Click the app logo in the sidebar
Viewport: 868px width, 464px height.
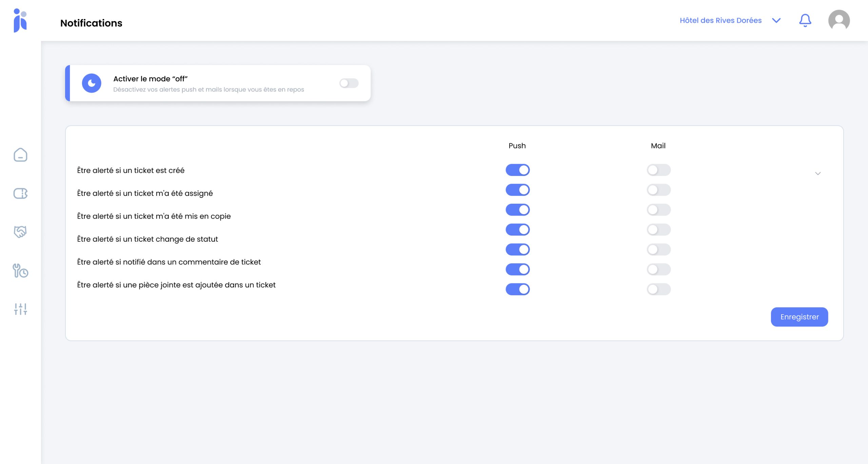coord(20,20)
